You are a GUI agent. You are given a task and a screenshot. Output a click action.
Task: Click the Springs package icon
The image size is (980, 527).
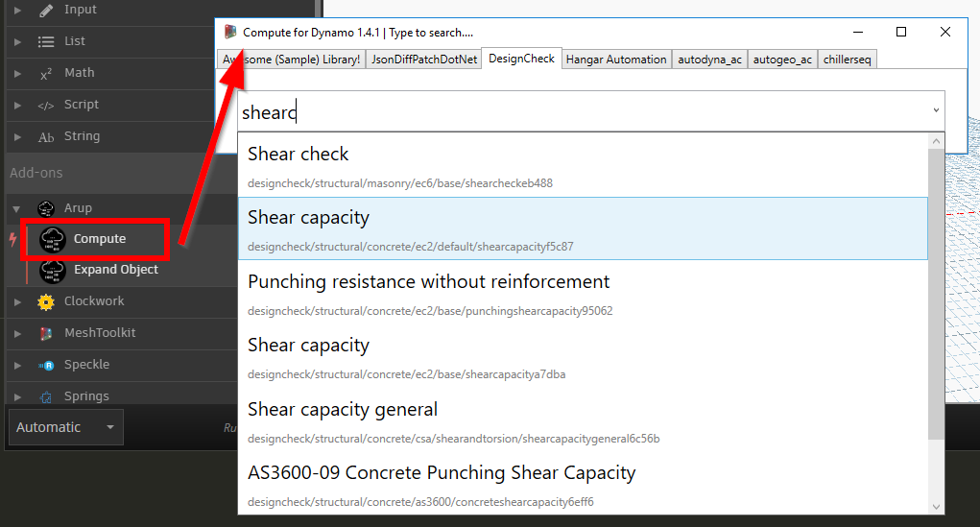tap(46, 397)
